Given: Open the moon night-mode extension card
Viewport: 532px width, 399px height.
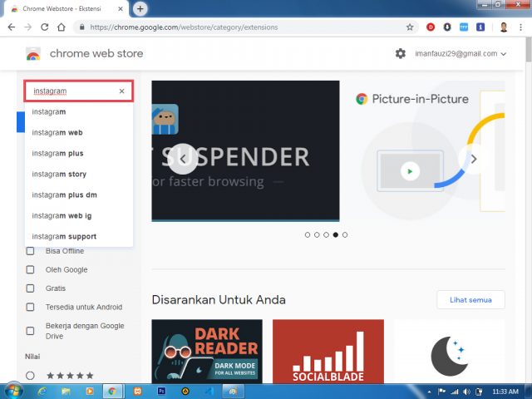Looking at the screenshot, I should pyautogui.click(x=450, y=352).
